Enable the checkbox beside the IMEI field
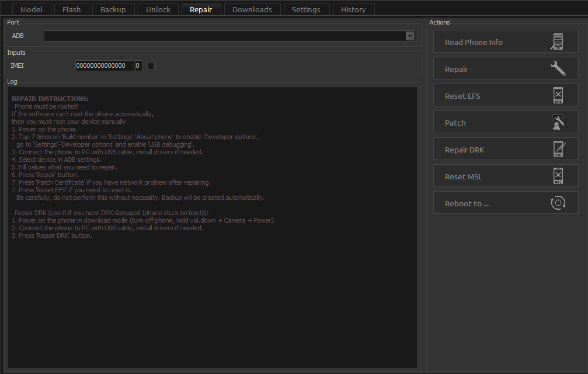Image resolution: width=588 pixels, height=374 pixels. click(151, 66)
